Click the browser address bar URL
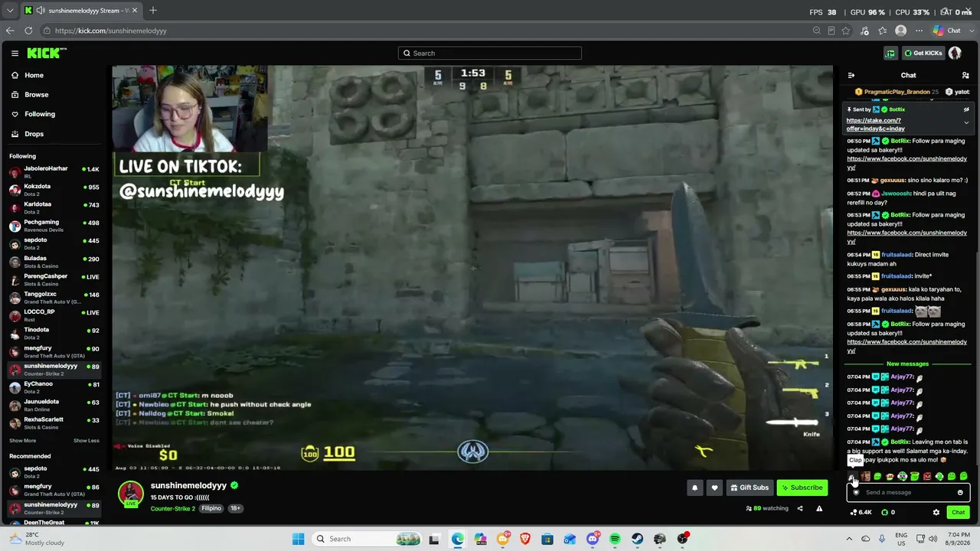The height and width of the screenshot is (551, 980). (110, 31)
